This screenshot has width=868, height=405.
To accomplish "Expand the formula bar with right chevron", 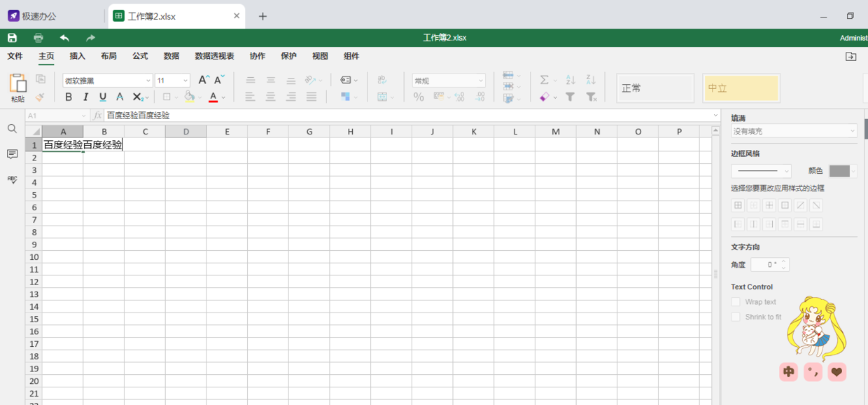I will 715,116.
